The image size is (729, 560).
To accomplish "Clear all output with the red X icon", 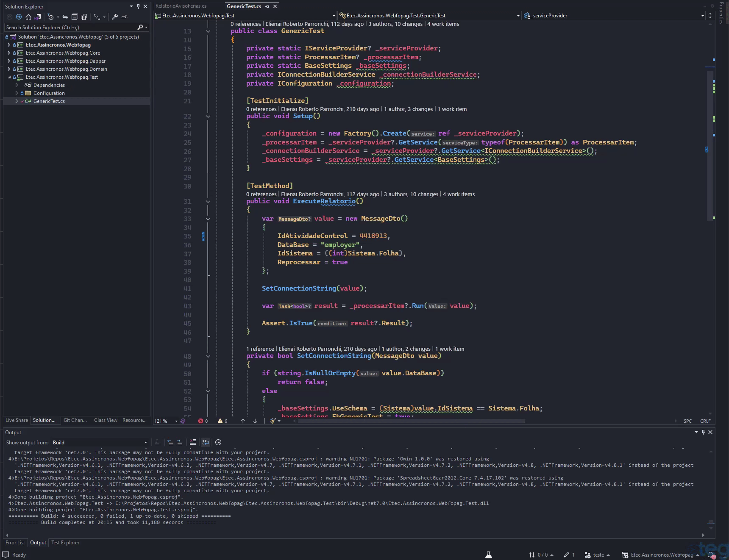I will pos(193,442).
